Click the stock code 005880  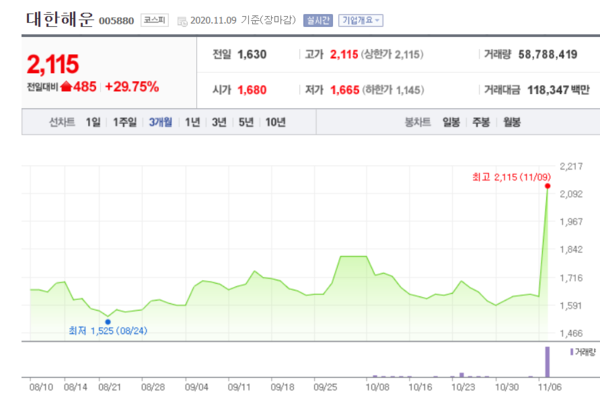click(x=116, y=21)
